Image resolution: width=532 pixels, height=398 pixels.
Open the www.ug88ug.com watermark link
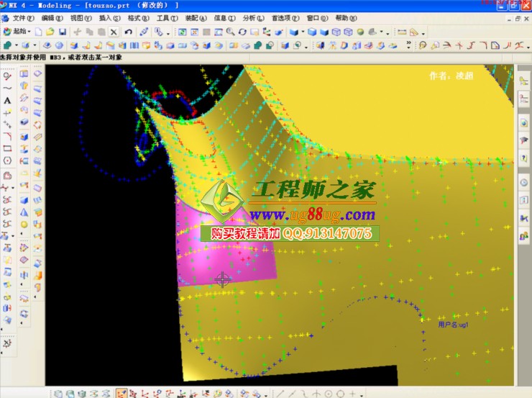tap(312, 215)
